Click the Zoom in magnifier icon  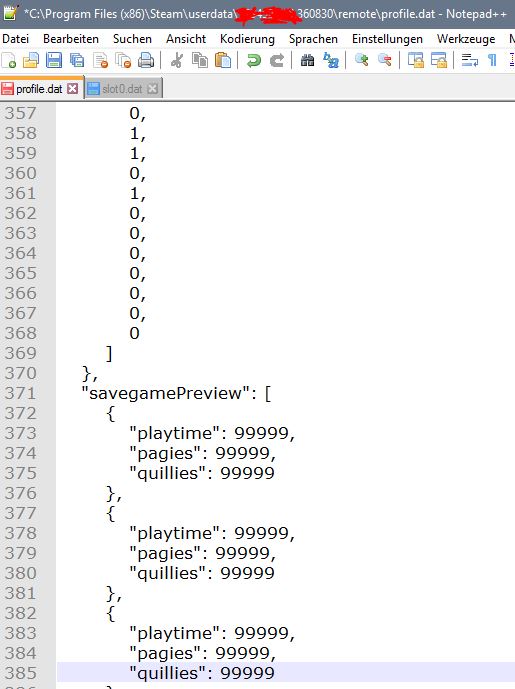[362, 59]
